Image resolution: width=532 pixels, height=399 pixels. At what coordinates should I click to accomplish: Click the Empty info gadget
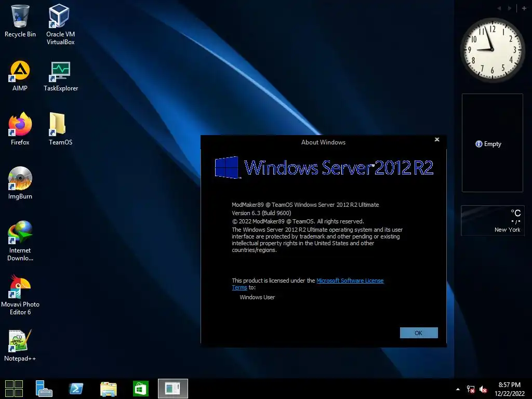(492, 143)
